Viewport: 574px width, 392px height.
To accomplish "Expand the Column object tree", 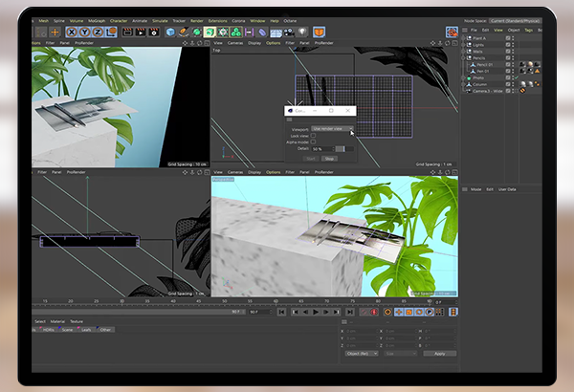I will [x=464, y=84].
